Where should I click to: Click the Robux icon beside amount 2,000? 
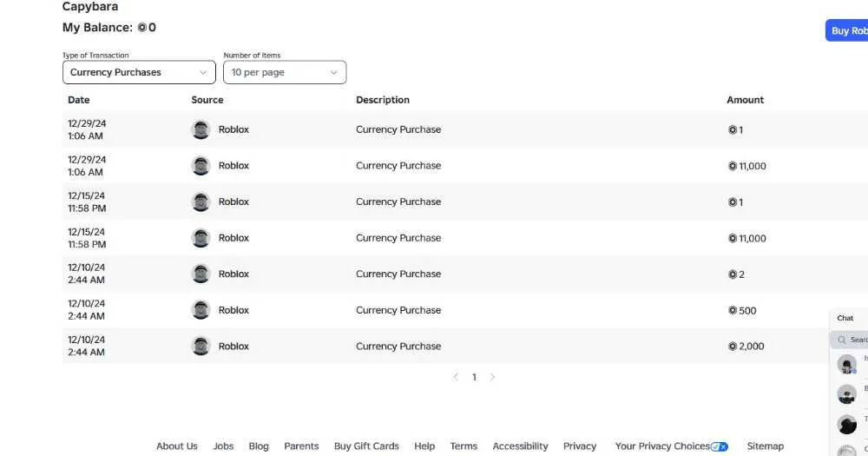[x=733, y=347]
